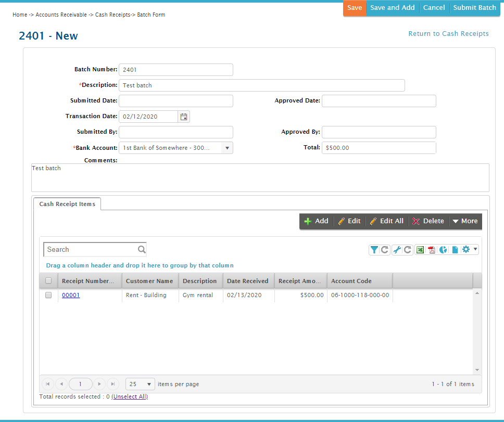Image resolution: width=504 pixels, height=422 pixels.
Task: Open the Transaction Date calendar picker
Action: pos(184,117)
